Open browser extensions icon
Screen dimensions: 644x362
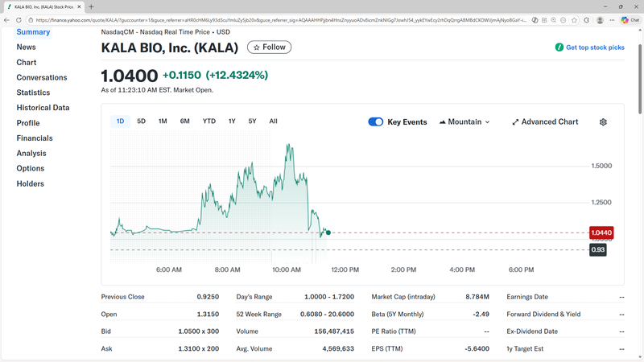(587, 19)
